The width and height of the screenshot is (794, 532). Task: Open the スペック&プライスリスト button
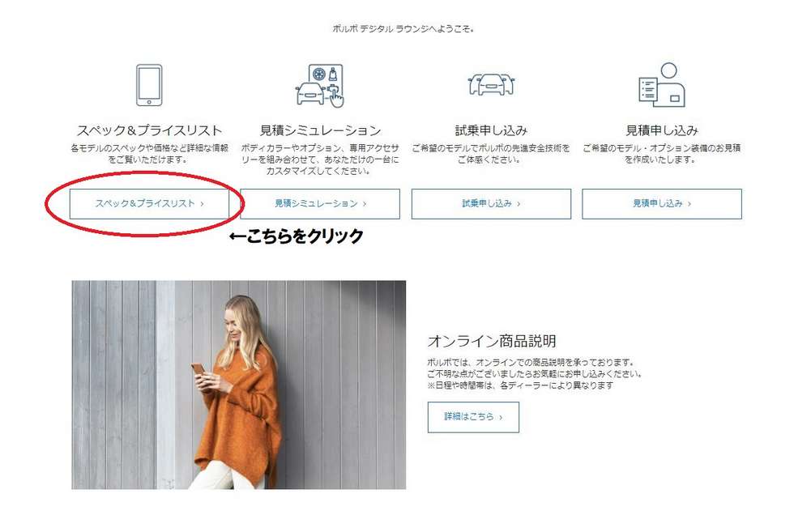[149, 204]
